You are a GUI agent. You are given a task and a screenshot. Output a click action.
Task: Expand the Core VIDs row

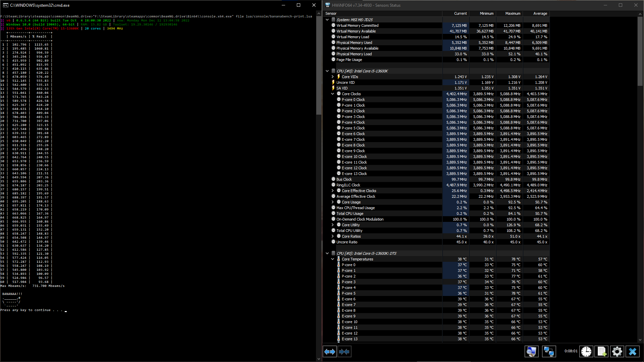[333, 77]
